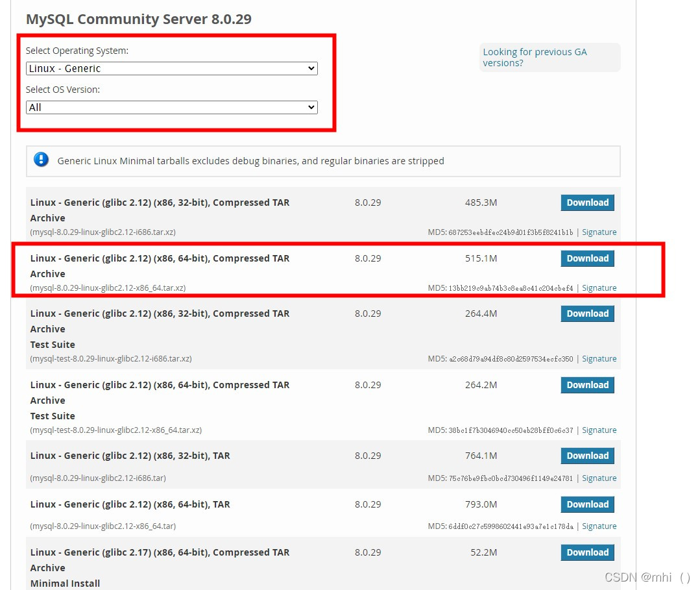The width and height of the screenshot is (700, 590).
Task: Click the MD5 hash starting with a2c68d79a94
Action: (511, 359)
